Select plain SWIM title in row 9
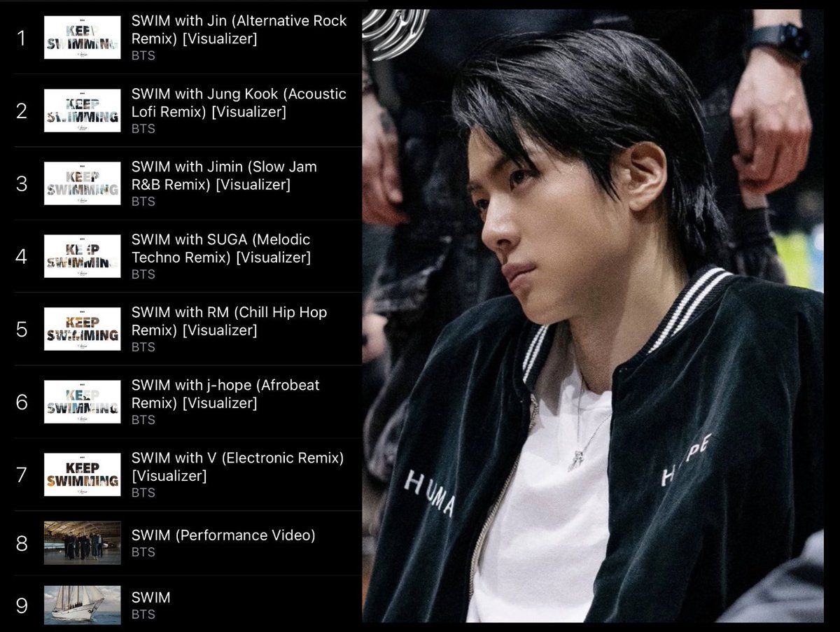Viewport: 840px width, 632px height. click(151, 598)
